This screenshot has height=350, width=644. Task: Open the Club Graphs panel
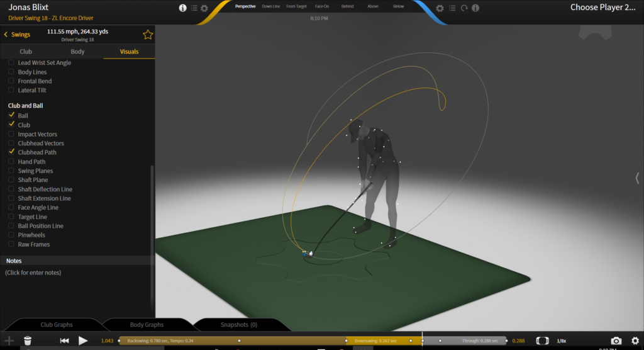coord(56,324)
